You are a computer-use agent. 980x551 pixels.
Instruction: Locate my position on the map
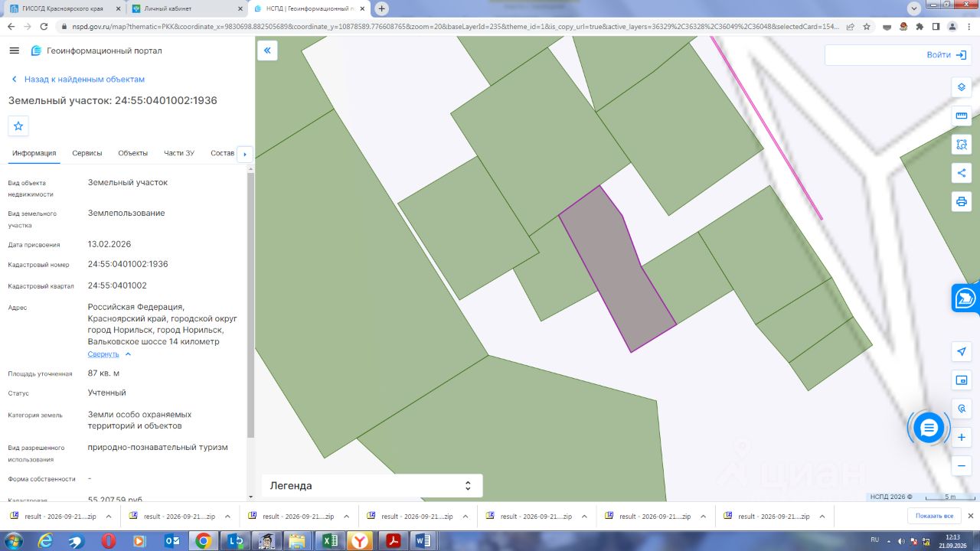click(962, 351)
